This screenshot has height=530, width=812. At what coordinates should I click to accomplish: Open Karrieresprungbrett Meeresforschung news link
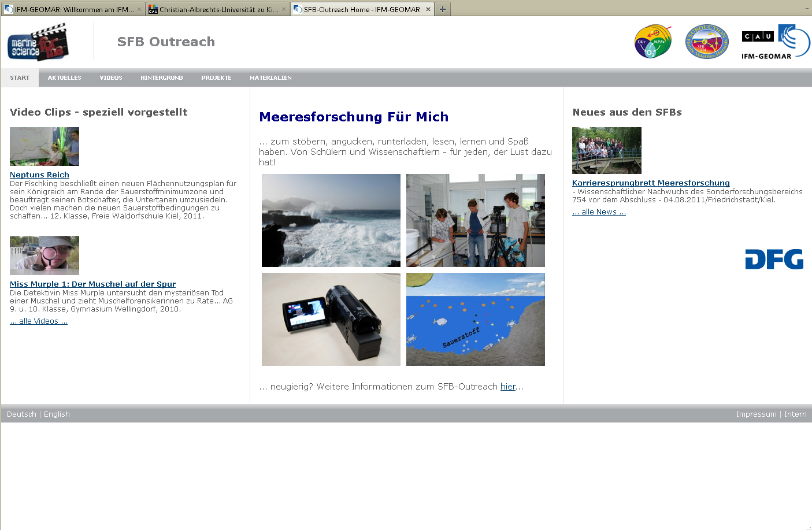click(651, 183)
